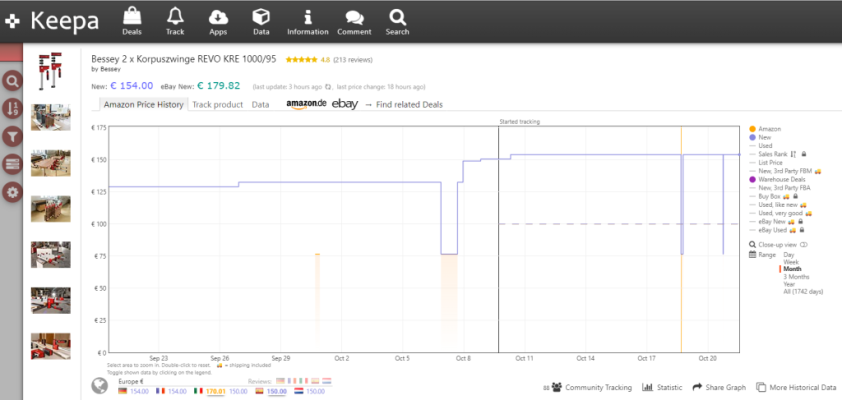This screenshot has height=400, width=842.
Task: Set chart range to Year
Action: pyautogui.click(x=789, y=284)
